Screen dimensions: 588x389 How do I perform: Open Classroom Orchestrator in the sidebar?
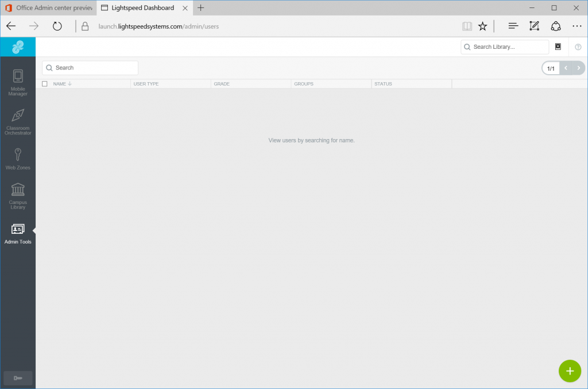click(x=18, y=122)
